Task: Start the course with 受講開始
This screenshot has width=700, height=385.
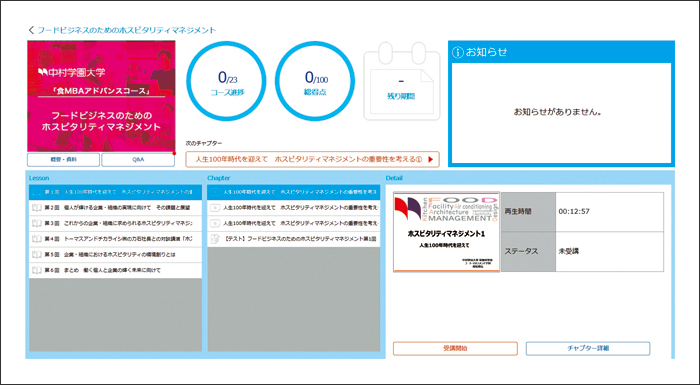Action: pos(455,348)
